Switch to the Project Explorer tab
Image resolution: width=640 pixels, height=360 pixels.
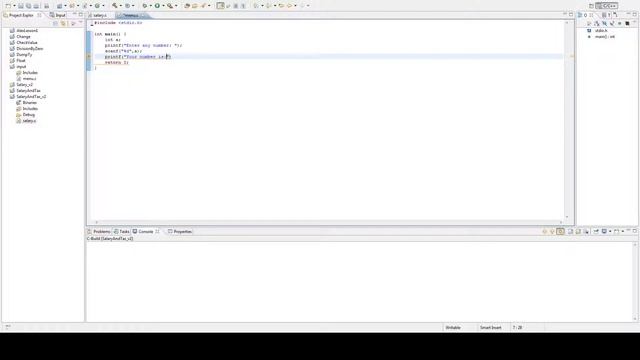pos(22,15)
